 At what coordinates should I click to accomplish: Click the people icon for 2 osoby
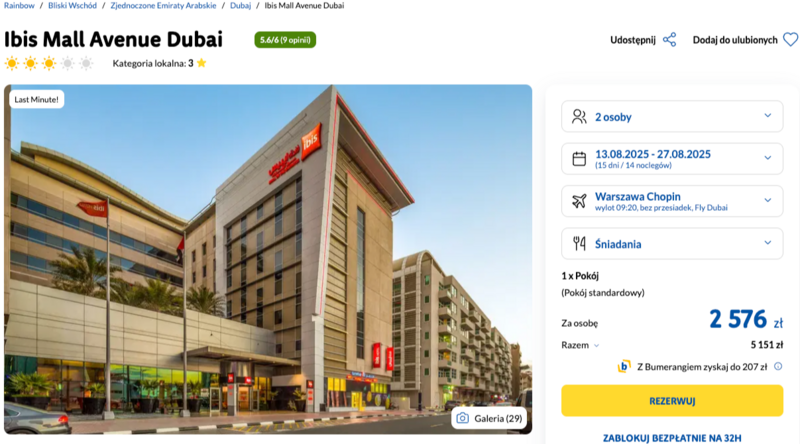click(x=579, y=116)
